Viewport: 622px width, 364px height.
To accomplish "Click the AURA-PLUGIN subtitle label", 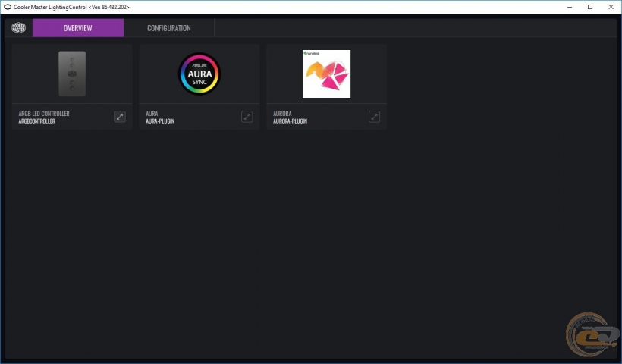I will 160,121.
